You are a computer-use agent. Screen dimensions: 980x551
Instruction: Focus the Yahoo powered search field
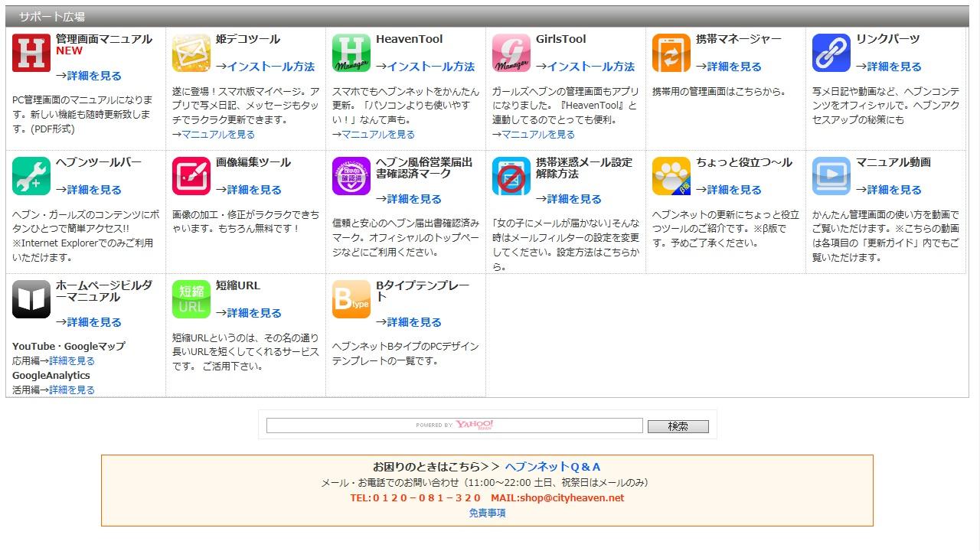coord(454,425)
